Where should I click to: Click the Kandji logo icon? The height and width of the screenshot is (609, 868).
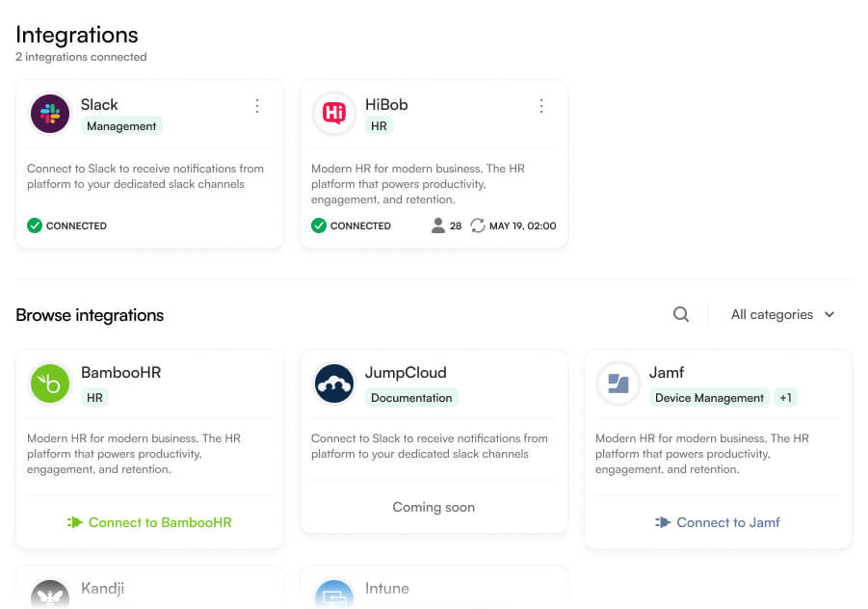(50, 595)
